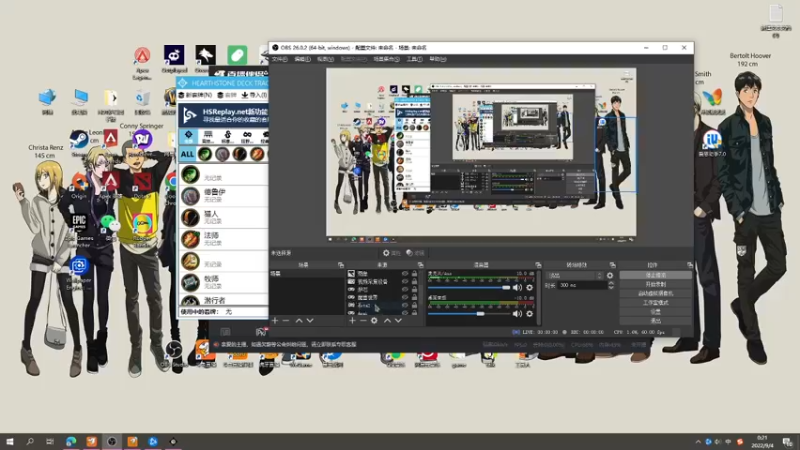Toggle the lock on the third source
This screenshot has width=800, height=450.
click(x=414, y=289)
